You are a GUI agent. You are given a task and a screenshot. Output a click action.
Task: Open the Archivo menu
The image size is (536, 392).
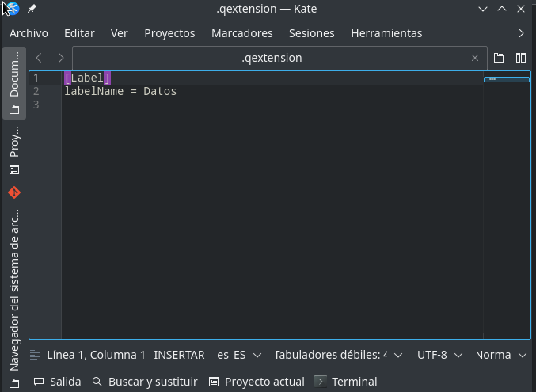(x=29, y=33)
